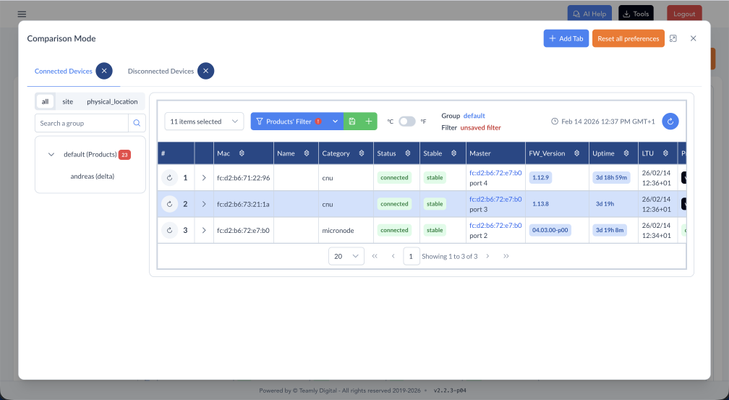This screenshot has width=729, height=400.
Task: Open the '11 items selected' columns dropdown
Action: (204, 122)
